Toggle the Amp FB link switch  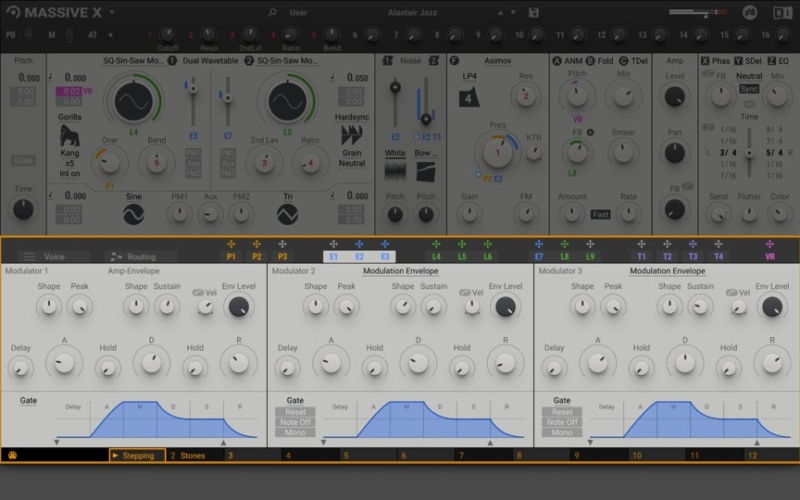tap(688, 186)
